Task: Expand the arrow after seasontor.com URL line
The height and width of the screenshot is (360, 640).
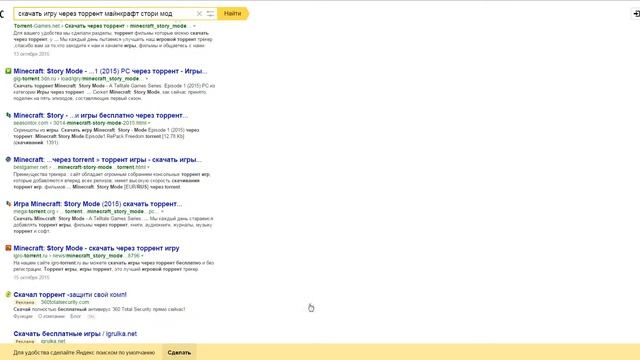Action: pos(149,123)
